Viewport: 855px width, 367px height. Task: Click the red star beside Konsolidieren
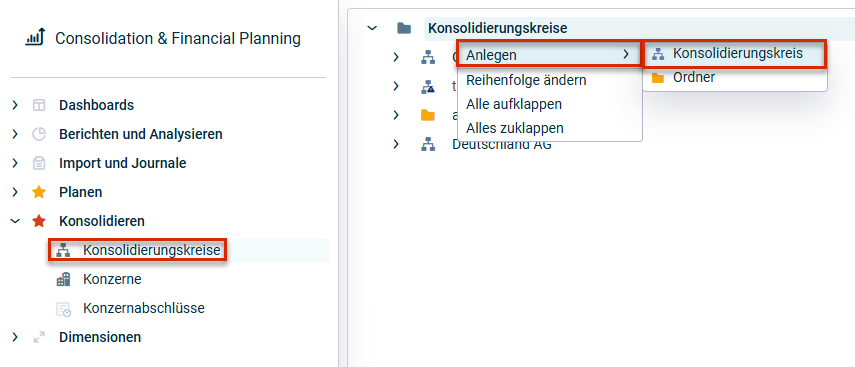click(x=39, y=221)
